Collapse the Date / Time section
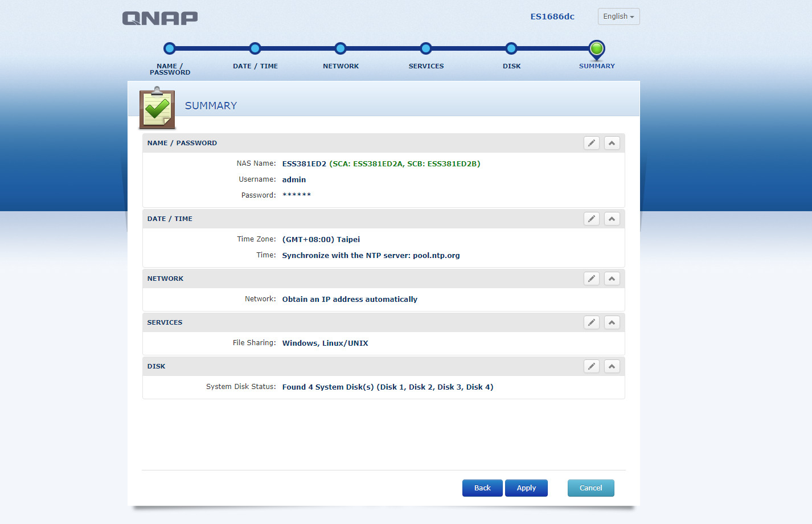 [612, 219]
